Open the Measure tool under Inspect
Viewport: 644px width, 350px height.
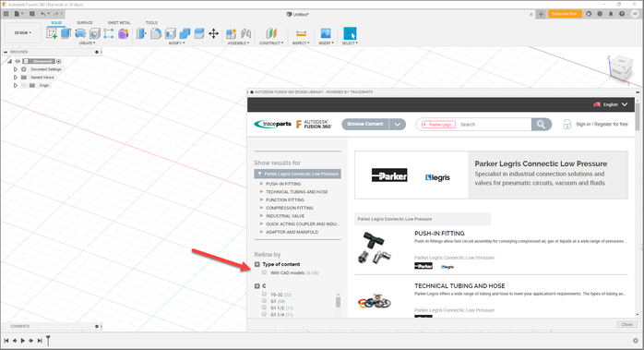coord(301,33)
